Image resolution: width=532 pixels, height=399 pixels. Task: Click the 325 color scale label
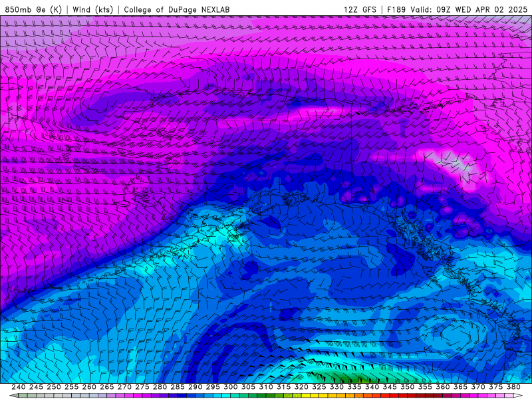319,387
